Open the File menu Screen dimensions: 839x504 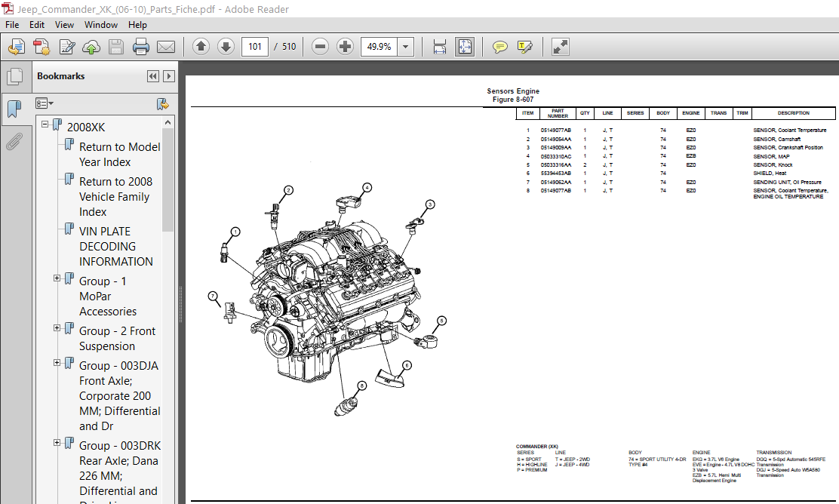pos(12,25)
